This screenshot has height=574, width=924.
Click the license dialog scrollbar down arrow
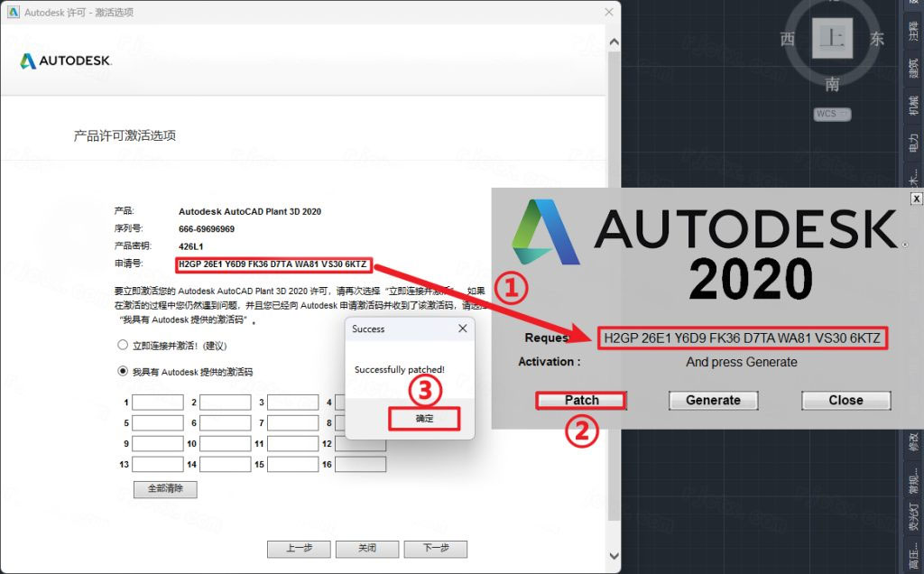tap(614, 556)
